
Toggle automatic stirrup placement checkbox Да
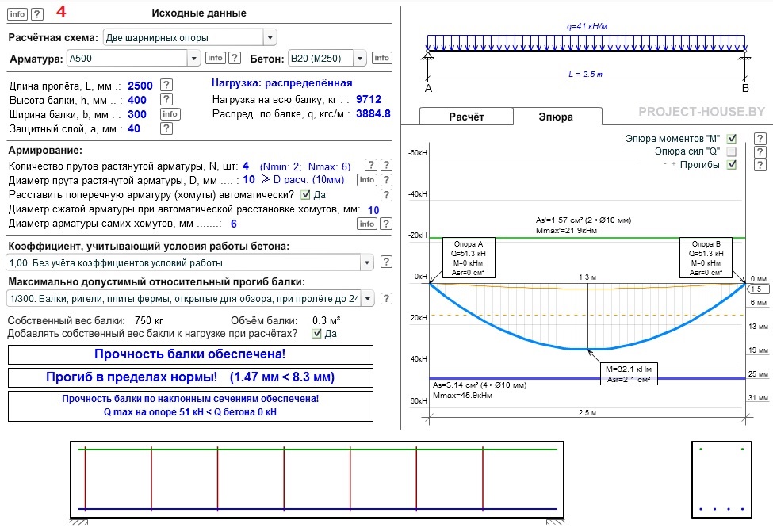pyautogui.click(x=306, y=195)
